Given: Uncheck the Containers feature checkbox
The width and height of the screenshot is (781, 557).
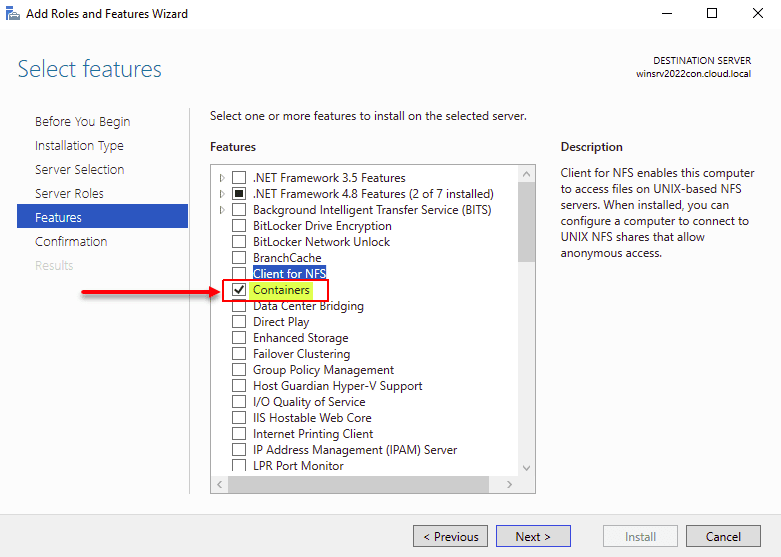Looking at the screenshot, I should click(239, 290).
